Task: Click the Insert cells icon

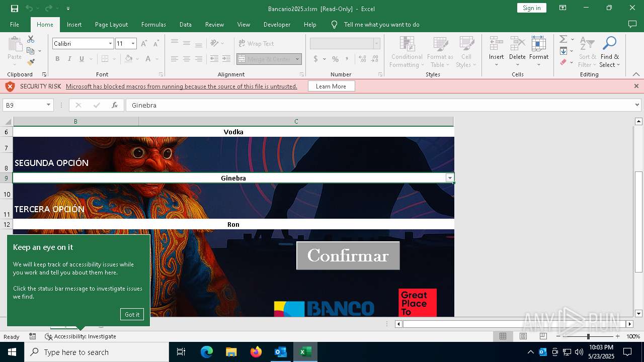Action: coord(496,44)
